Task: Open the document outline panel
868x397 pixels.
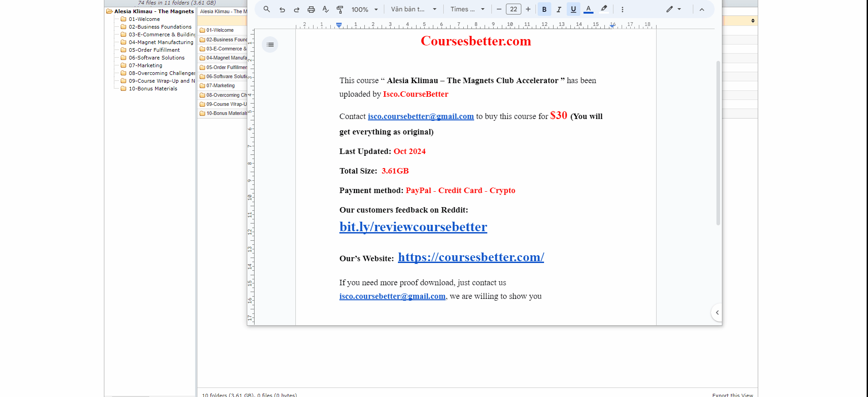Action: pos(270,45)
